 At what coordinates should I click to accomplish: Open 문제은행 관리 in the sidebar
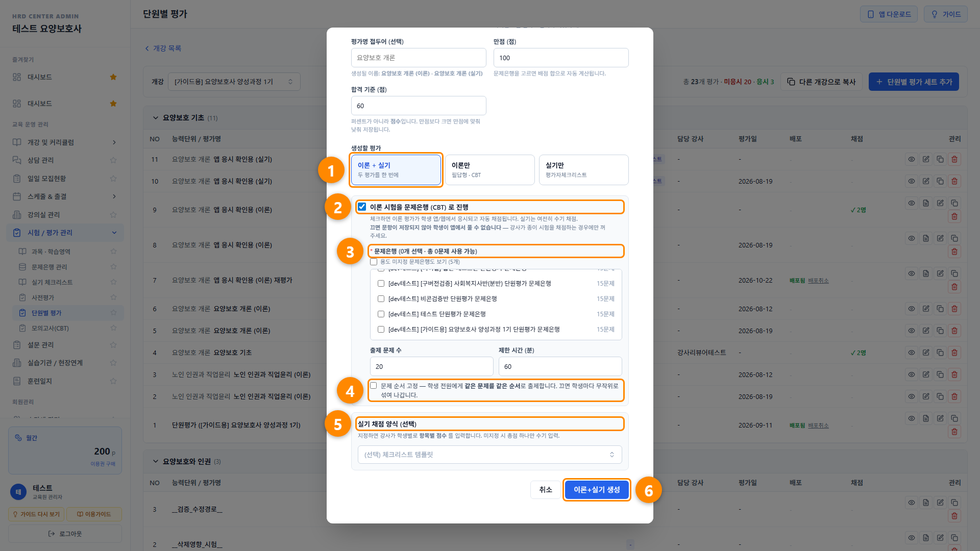49,267
